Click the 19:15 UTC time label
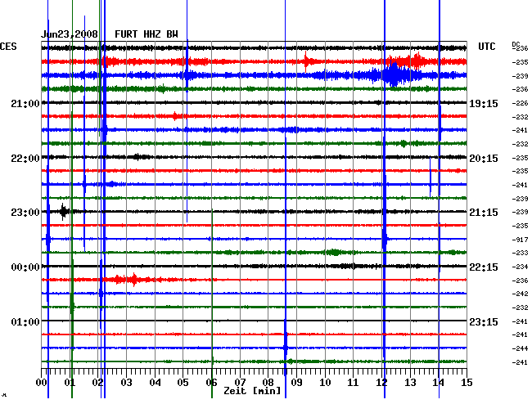This screenshot has width=532, height=404. click(x=484, y=104)
